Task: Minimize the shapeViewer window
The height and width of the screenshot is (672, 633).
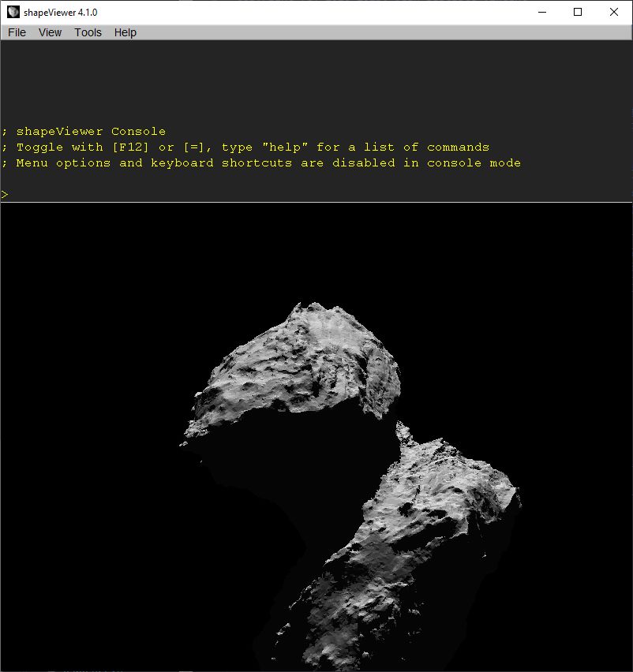Action: (x=542, y=12)
